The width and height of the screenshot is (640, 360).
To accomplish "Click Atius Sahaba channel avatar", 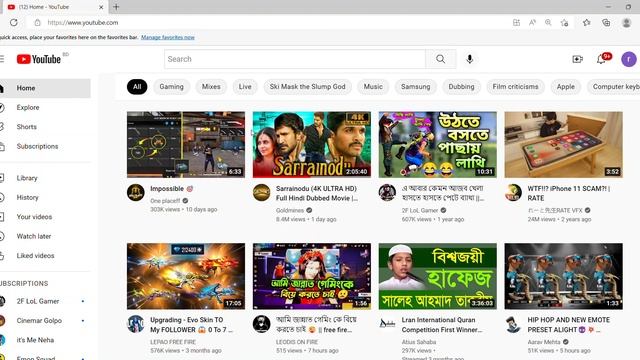I will click(x=387, y=324).
